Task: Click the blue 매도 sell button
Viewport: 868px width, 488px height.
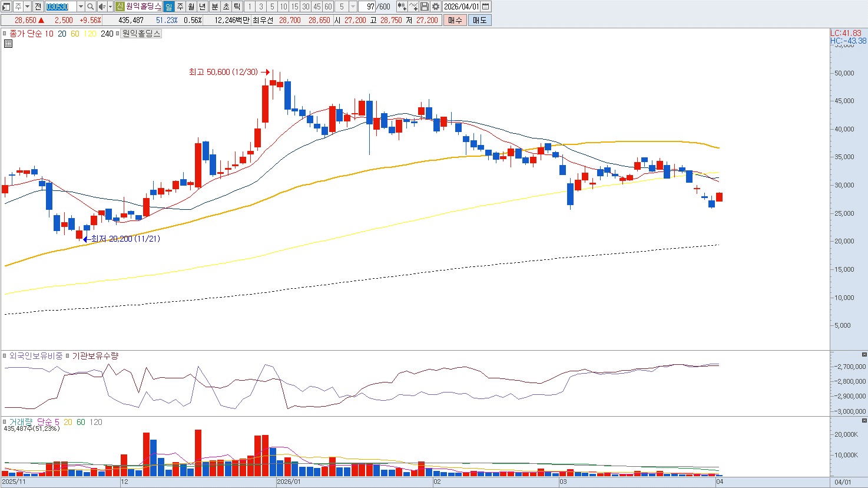Action: coord(479,20)
